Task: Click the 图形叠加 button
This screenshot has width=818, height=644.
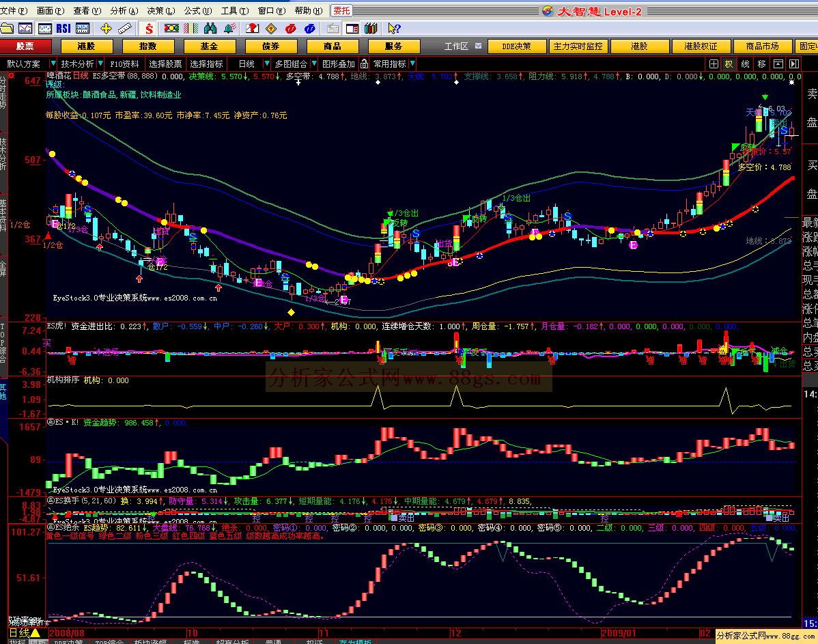Action: click(x=338, y=64)
